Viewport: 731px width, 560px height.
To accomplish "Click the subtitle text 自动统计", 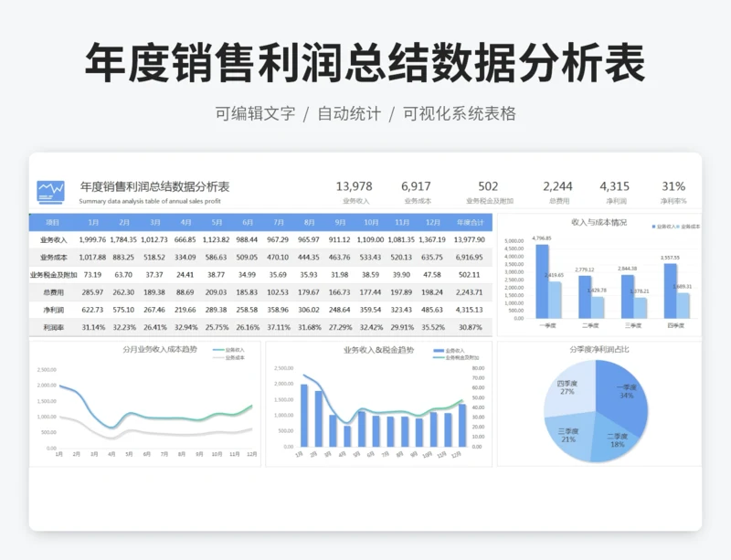I will pyautogui.click(x=349, y=113).
